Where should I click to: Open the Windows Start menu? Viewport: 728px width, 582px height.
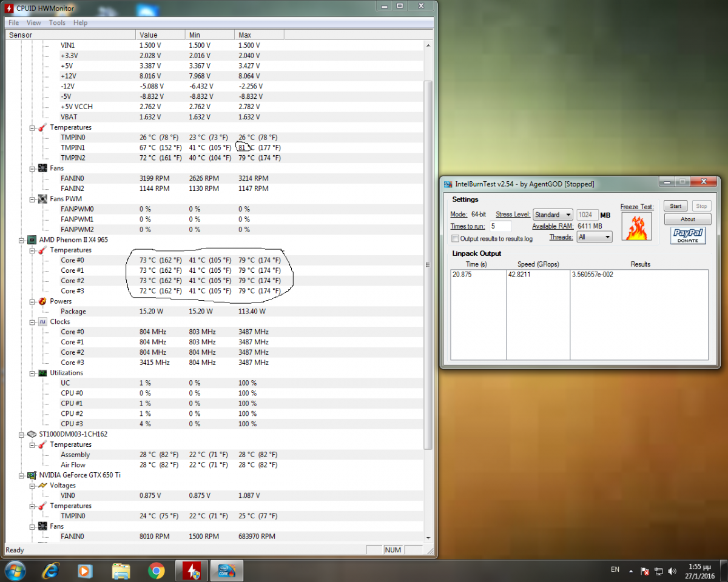coord(15,570)
